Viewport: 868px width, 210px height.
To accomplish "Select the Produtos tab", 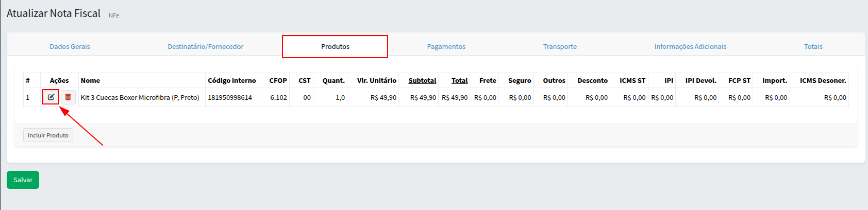I will [335, 47].
